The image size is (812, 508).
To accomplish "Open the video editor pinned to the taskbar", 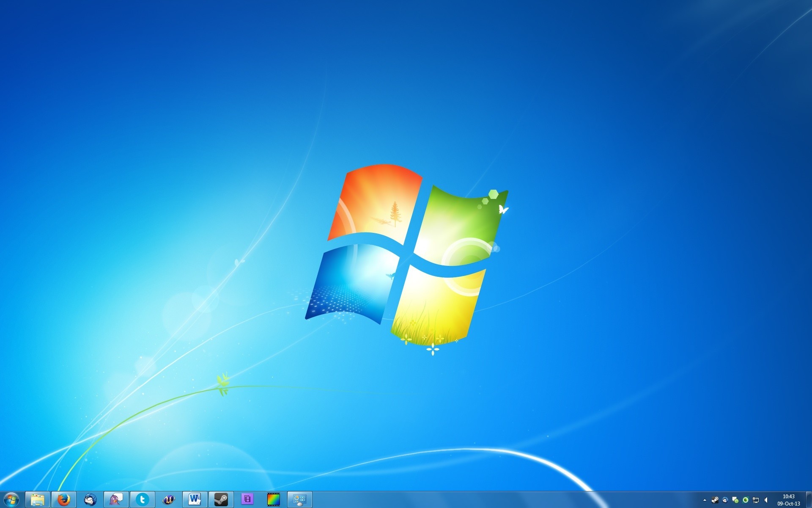I will 247,500.
